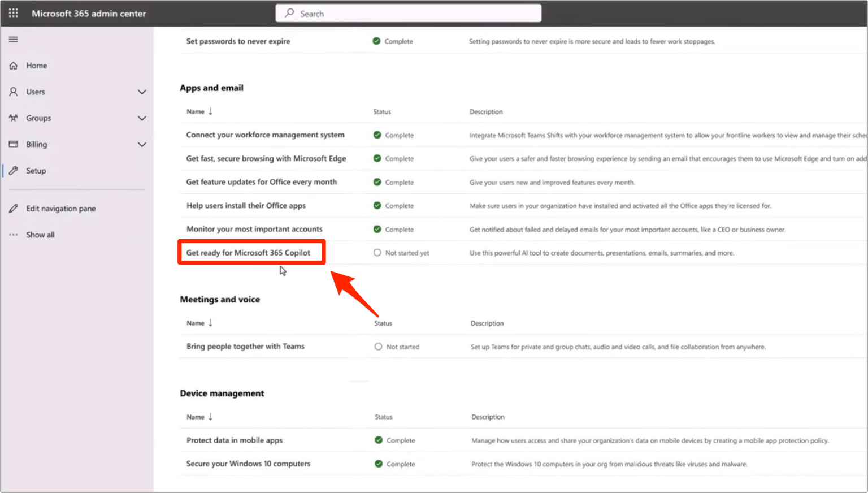Sort Apps and email by Name arrow

click(210, 111)
